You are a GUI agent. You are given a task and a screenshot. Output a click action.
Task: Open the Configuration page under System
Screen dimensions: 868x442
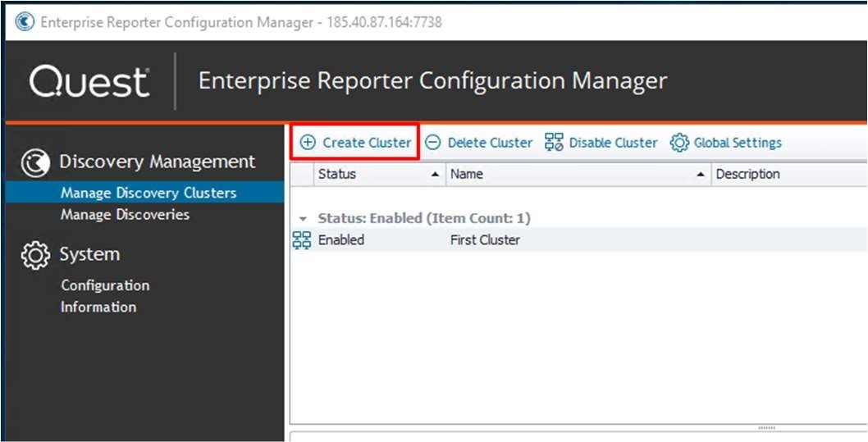coord(105,285)
